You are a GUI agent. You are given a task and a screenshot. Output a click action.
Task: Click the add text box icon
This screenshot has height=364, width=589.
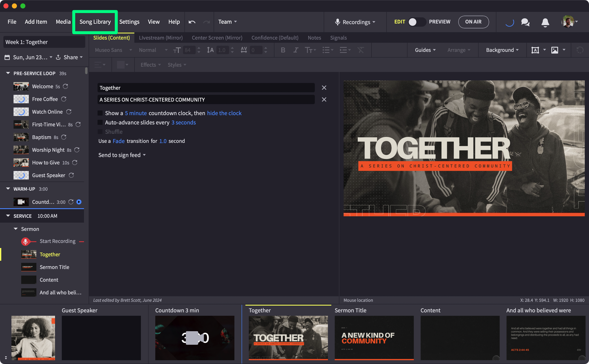[x=535, y=50]
